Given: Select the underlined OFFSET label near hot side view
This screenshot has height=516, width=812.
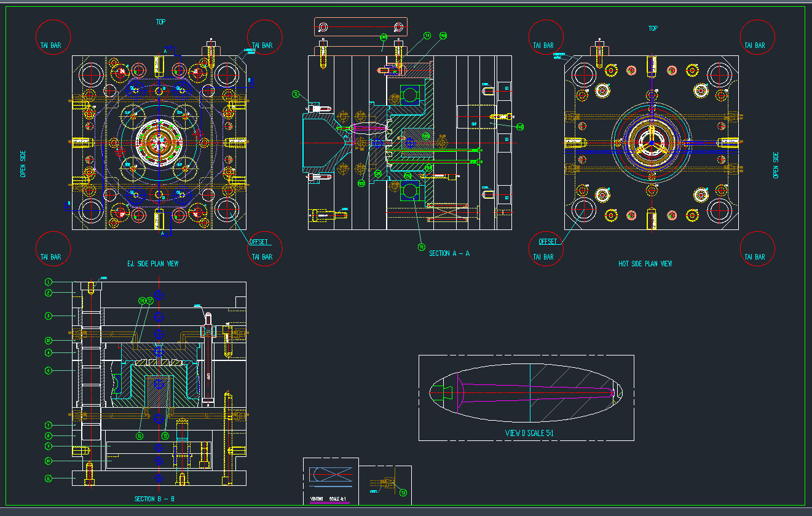Looking at the screenshot, I should [547, 242].
